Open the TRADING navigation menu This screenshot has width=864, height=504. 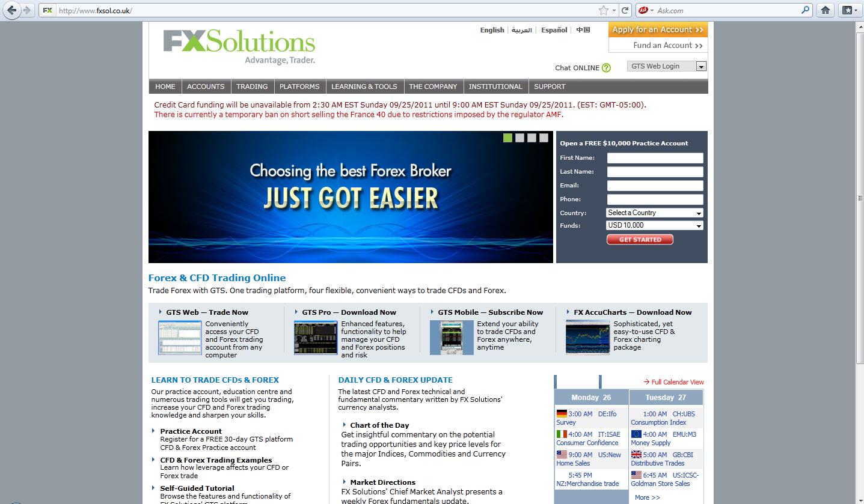[252, 87]
